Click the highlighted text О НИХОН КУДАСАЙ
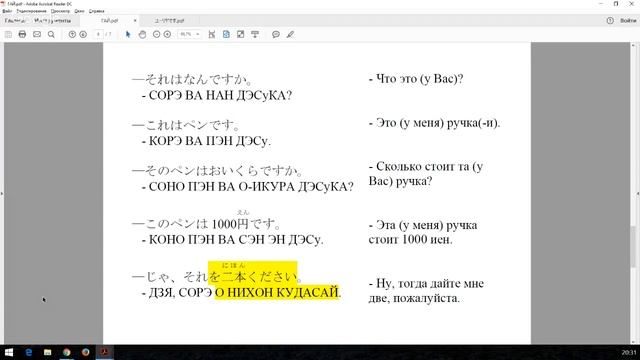 coord(278,293)
